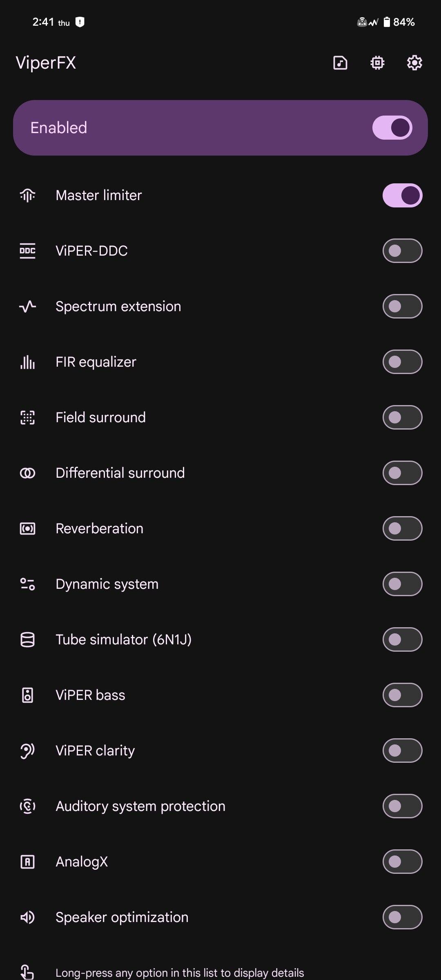
Task: Tap the FIR equalizer bars icon
Action: tap(28, 362)
